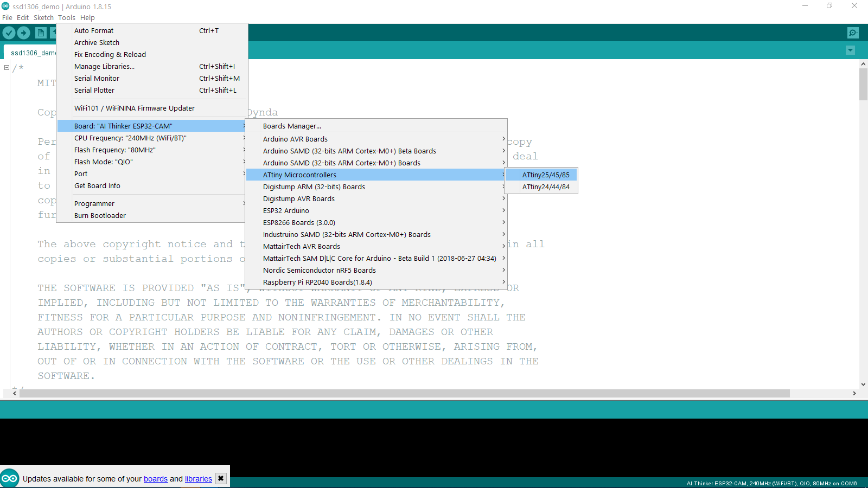Click the Upload arrow toolbar button
868x488 pixels.
click(x=24, y=33)
